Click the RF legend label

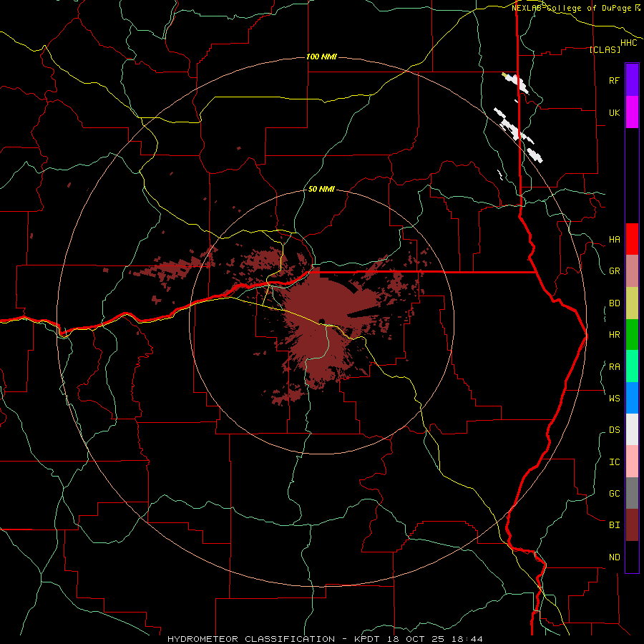point(614,80)
